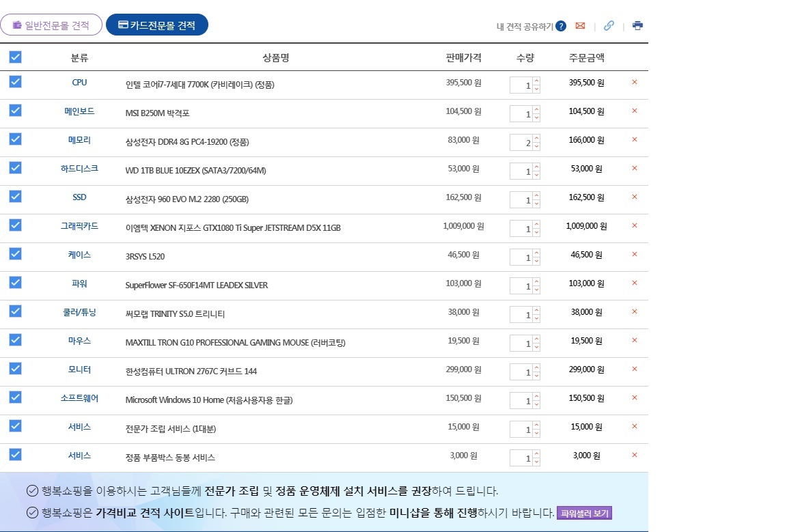Click the 전문가 조립 서비스 quantity field
Image resolution: width=787 pixels, height=532 pixels.
521,430
